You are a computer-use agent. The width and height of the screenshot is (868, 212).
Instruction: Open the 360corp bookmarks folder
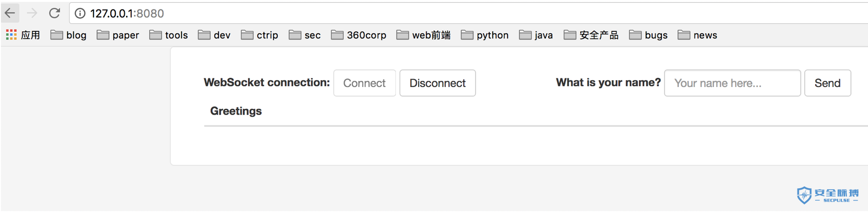(x=359, y=35)
